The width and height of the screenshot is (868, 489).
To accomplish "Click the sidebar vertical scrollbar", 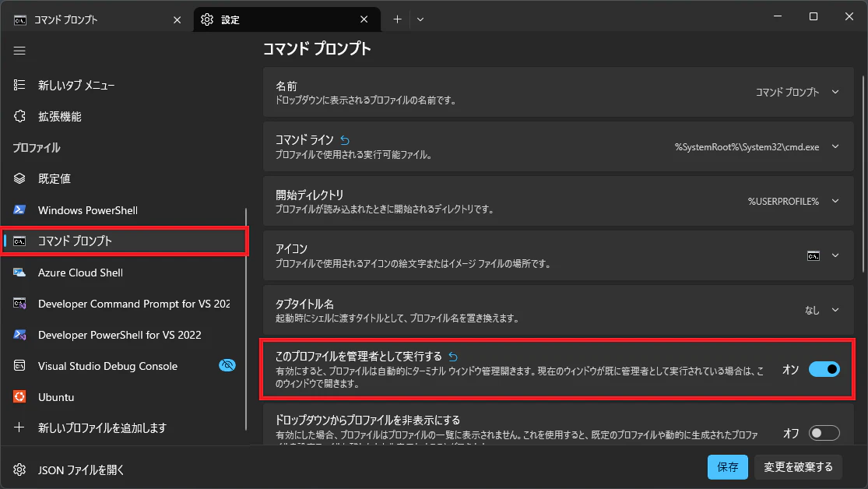I will click(x=246, y=319).
